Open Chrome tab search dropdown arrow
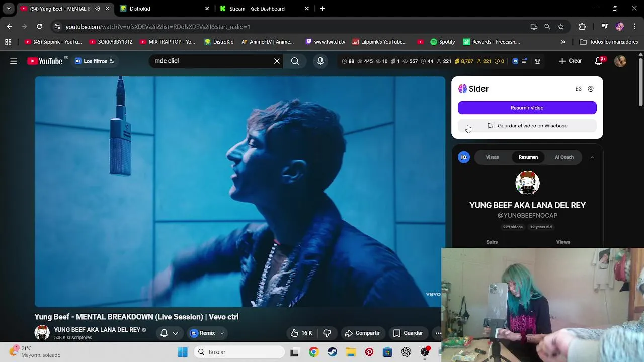The width and height of the screenshot is (644, 362). point(9,9)
